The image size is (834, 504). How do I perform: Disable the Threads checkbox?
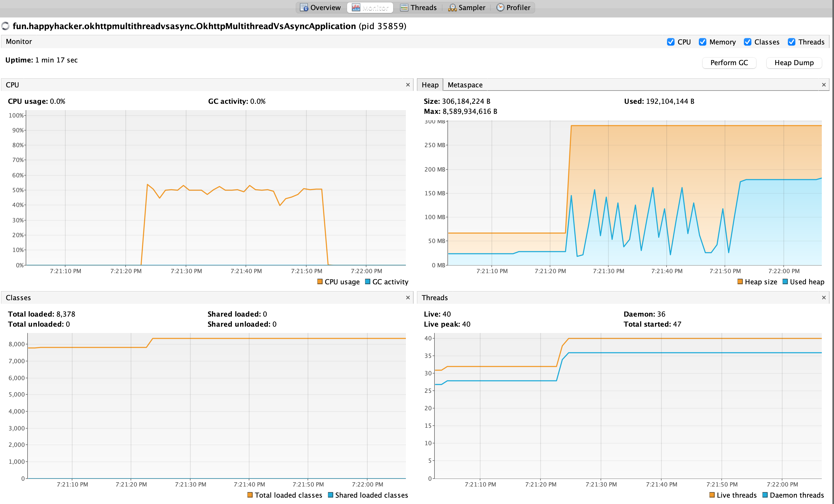(791, 42)
